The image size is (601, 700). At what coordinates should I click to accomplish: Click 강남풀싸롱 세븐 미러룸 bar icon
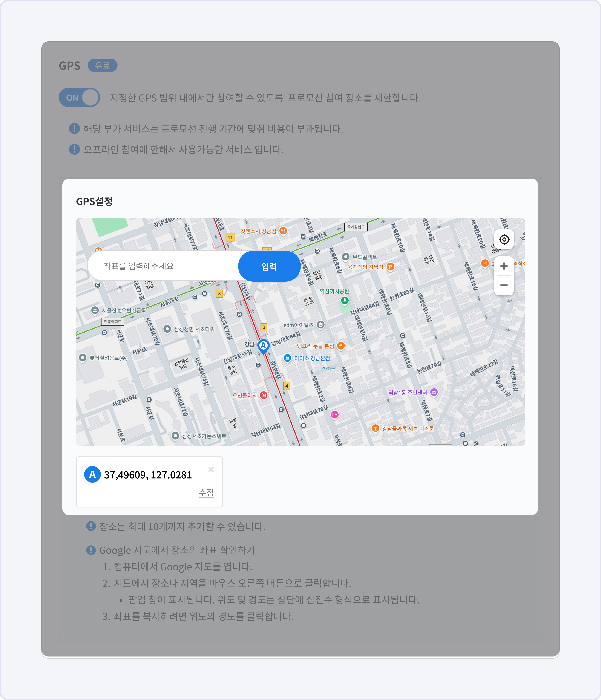coord(375,428)
